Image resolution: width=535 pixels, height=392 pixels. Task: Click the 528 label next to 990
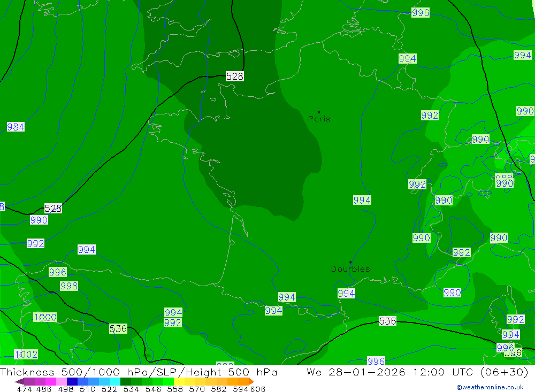pos(53,208)
